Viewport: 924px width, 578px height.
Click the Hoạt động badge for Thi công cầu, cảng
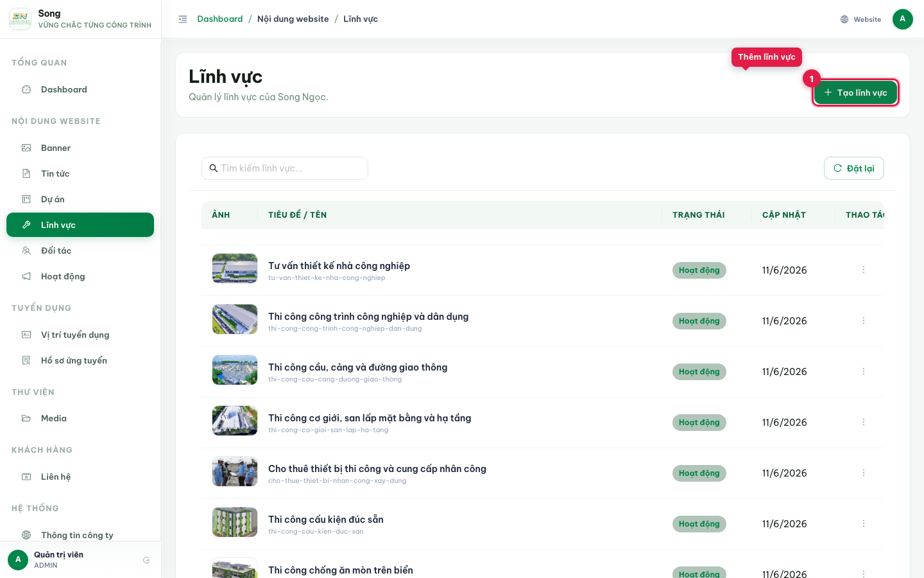click(x=699, y=372)
